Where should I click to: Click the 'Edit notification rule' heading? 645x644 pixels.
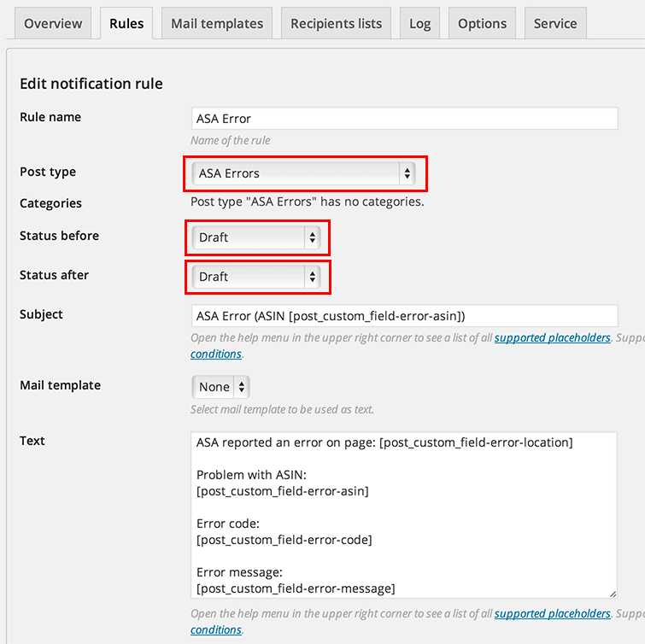tap(91, 84)
